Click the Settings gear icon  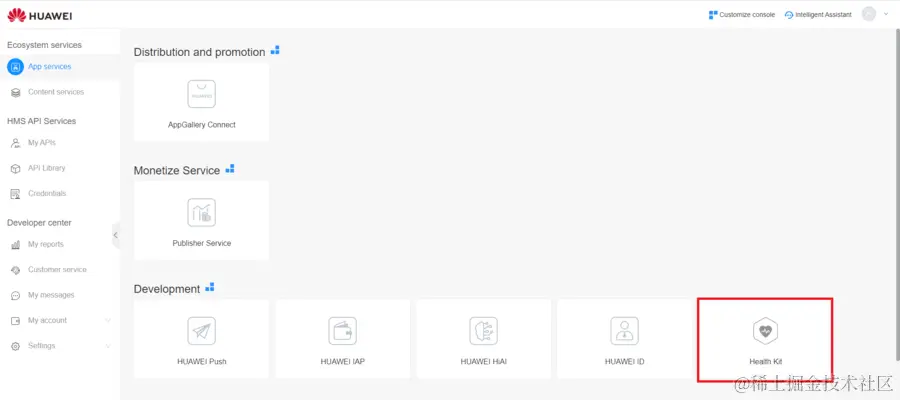15,346
